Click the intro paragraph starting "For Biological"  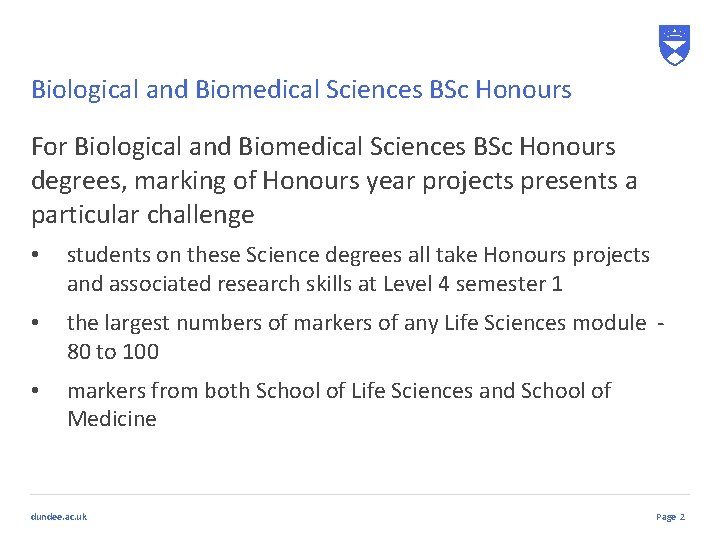pyautogui.click(x=334, y=180)
